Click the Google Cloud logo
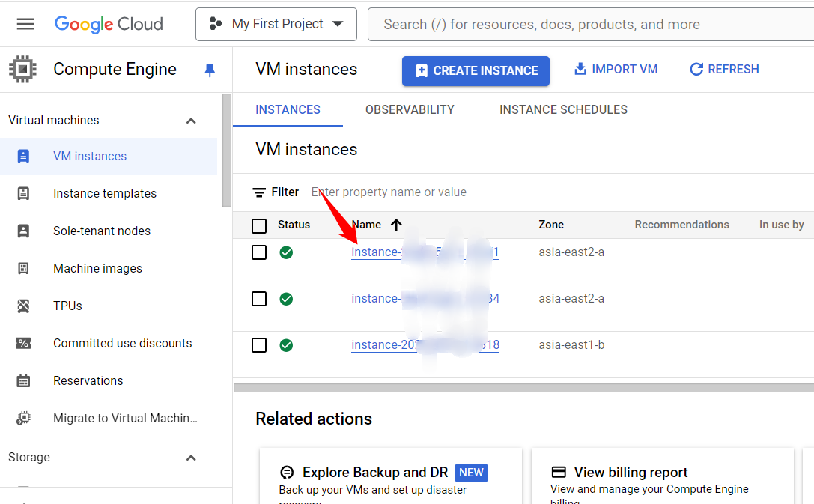Image resolution: width=814 pixels, height=504 pixels. pyautogui.click(x=109, y=24)
